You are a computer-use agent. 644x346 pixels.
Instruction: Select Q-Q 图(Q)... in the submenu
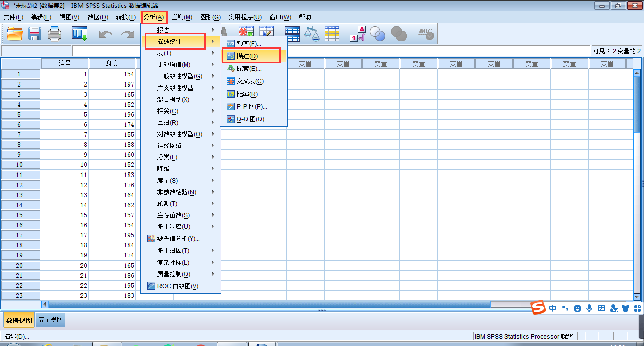click(254, 119)
